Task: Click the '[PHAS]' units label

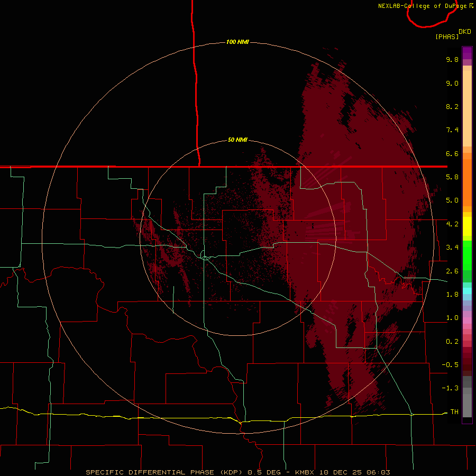Action: 447,36
